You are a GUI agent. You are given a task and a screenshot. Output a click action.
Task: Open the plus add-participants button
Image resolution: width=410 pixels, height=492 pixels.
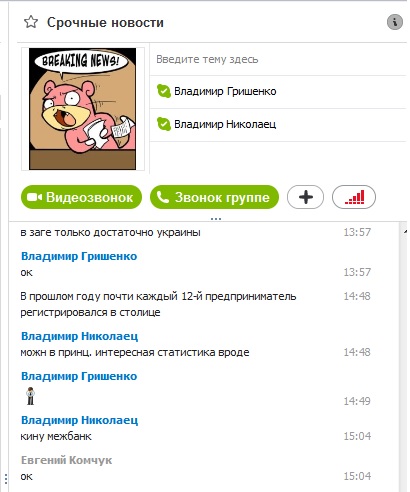pyautogui.click(x=305, y=197)
